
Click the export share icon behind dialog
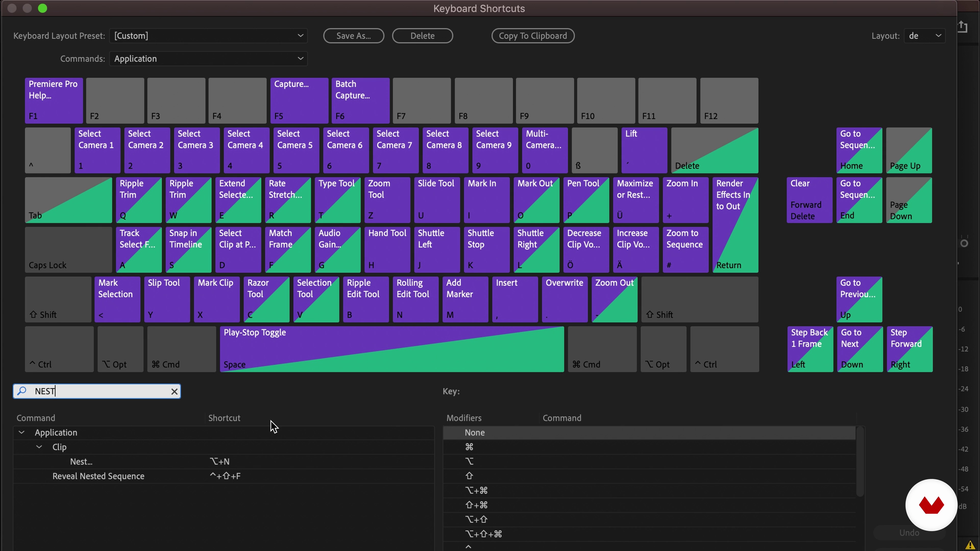(x=963, y=27)
